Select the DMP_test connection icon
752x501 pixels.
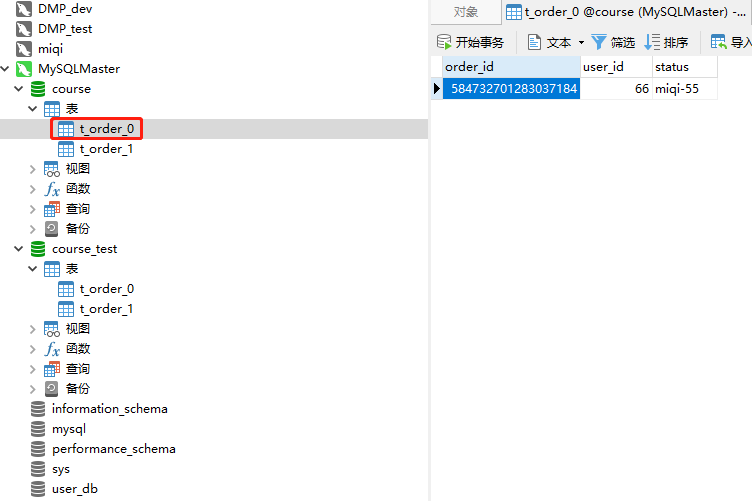point(24,29)
